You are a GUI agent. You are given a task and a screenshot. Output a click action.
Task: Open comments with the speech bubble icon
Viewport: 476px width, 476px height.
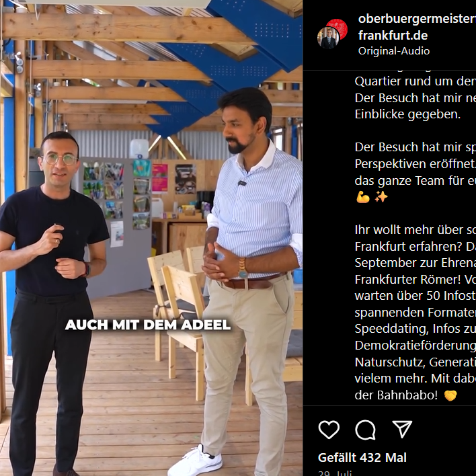tap(366, 430)
